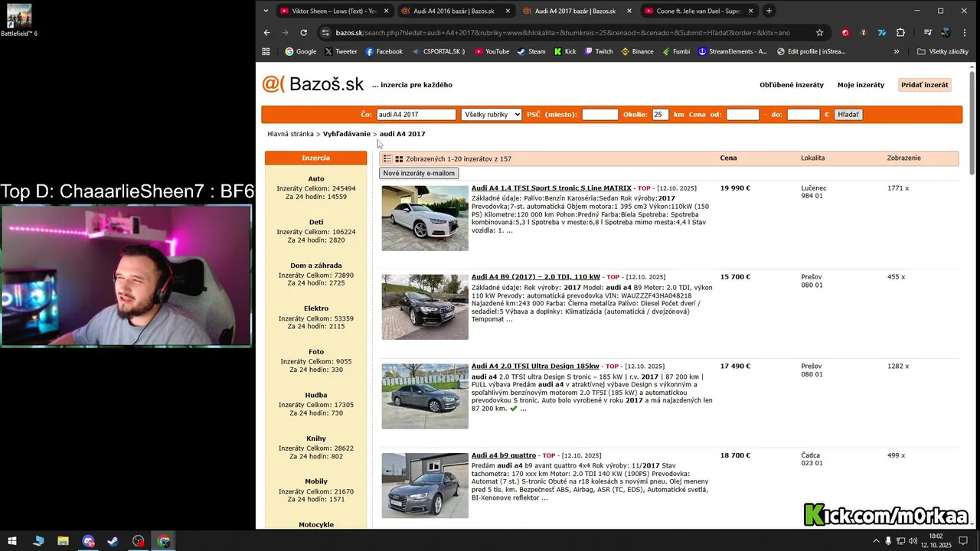Open the white Audi A4 thumbnail
The height and width of the screenshot is (551, 980).
click(x=425, y=218)
